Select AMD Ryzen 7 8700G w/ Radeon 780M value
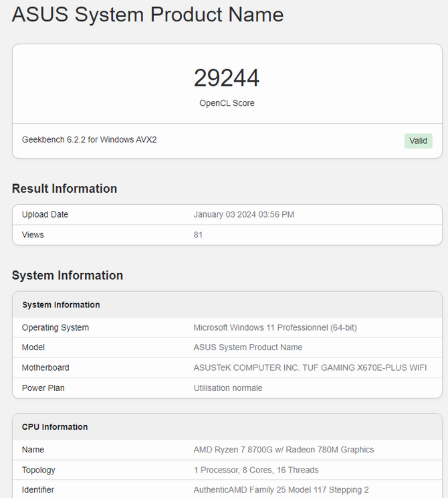The width and height of the screenshot is (448, 498). [x=284, y=449]
